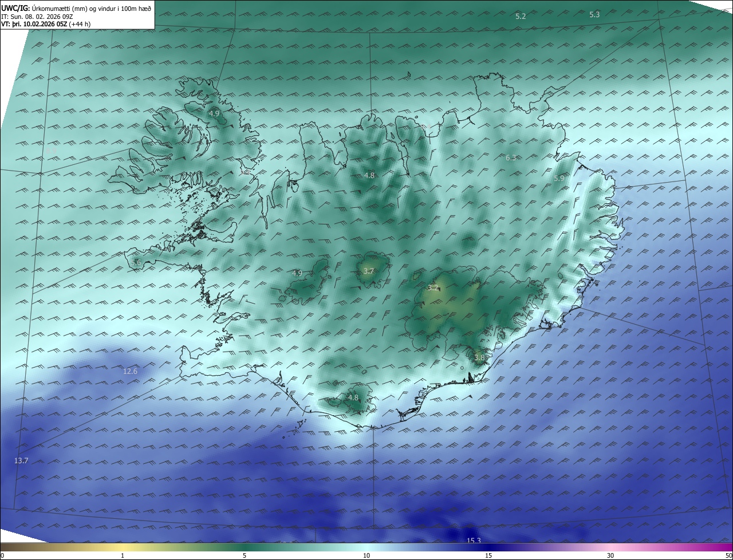Screen dimensions: 733x560
Task: Click the 13.7 value over the ocean
Action: pyautogui.click(x=21, y=460)
